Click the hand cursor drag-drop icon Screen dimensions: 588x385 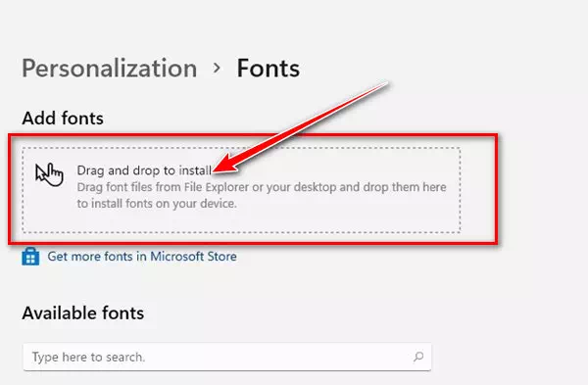coord(49,174)
